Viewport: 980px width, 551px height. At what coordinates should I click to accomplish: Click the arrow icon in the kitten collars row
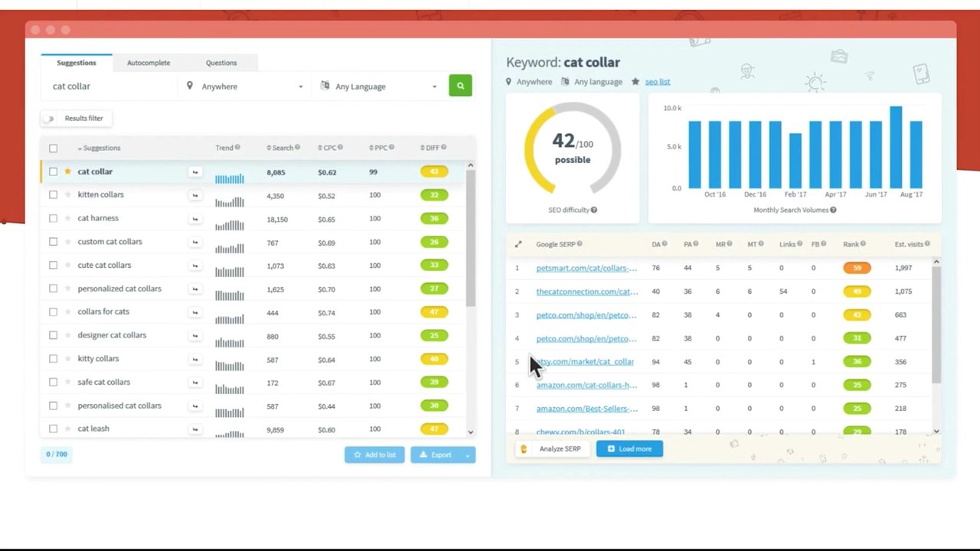coord(195,196)
